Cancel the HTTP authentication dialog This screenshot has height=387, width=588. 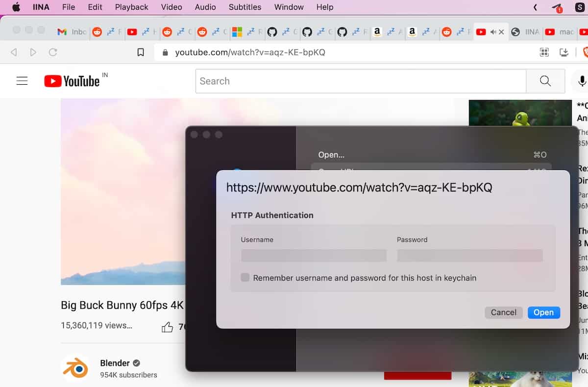tap(503, 313)
